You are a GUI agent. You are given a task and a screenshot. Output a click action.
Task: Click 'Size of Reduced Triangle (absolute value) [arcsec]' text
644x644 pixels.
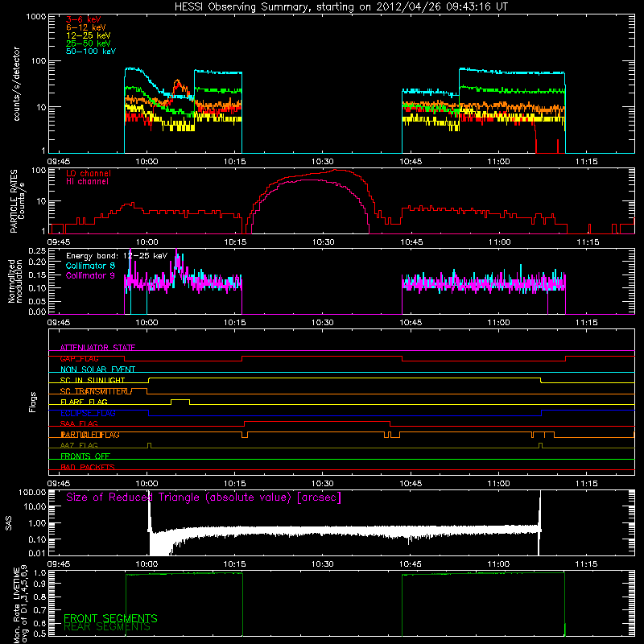(x=204, y=497)
